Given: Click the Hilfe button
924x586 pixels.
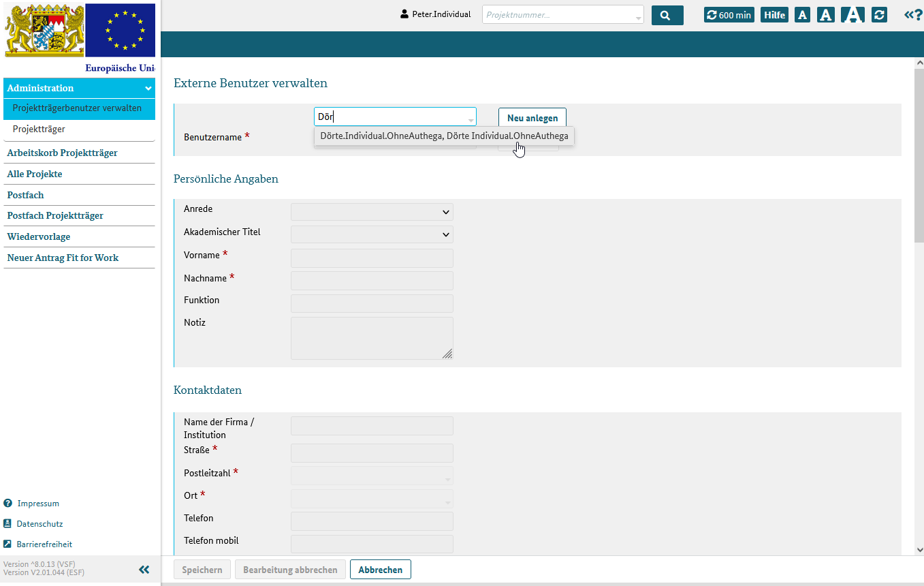Looking at the screenshot, I should (x=775, y=15).
